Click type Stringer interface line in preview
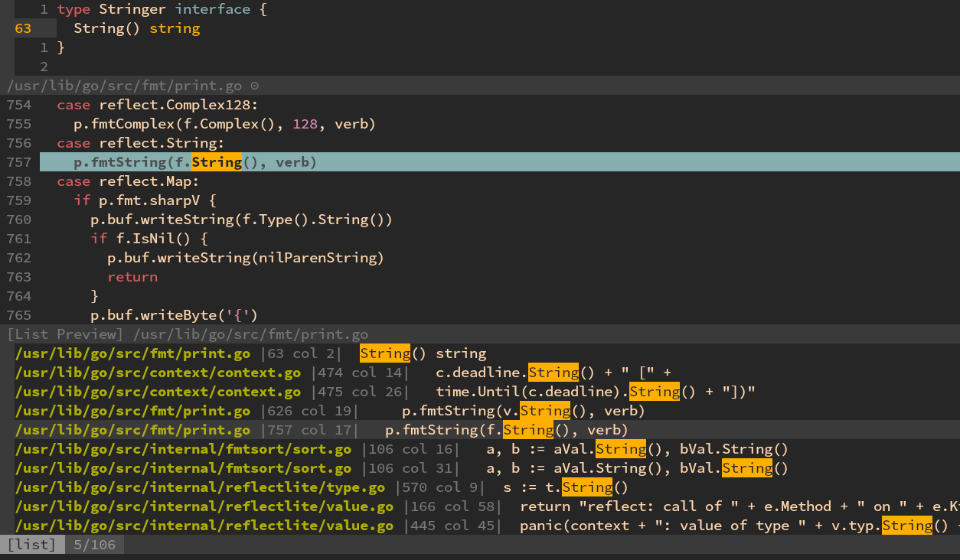 [162, 9]
